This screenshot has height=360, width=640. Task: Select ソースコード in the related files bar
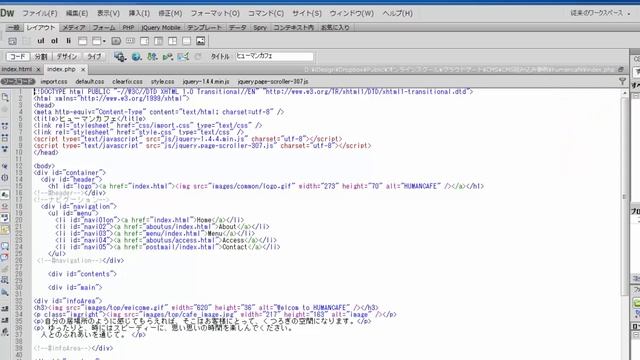[x=18, y=82]
